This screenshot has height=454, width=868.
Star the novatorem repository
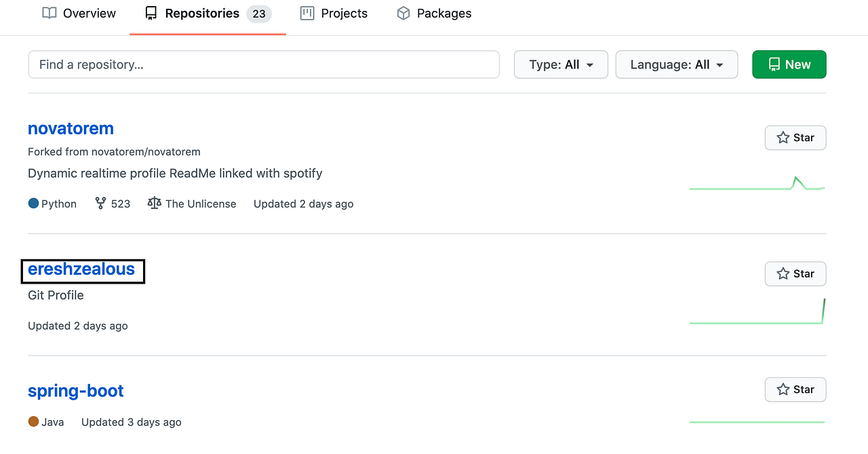[x=795, y=138]
